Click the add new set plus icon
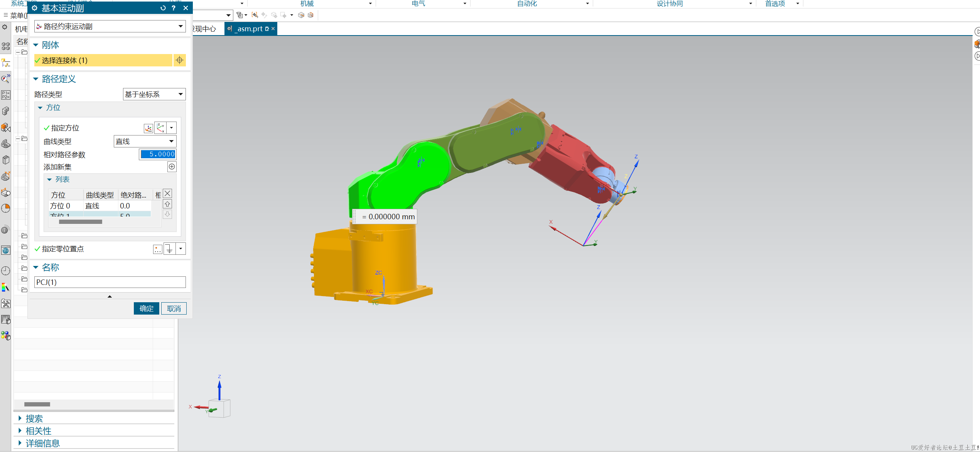Screen dimensions: 980x452 (x=172, y=167)
